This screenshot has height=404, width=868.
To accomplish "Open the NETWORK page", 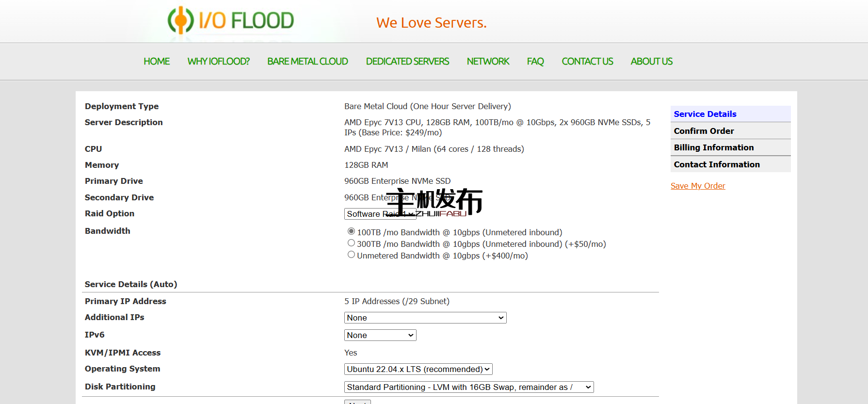I will 488,62.
